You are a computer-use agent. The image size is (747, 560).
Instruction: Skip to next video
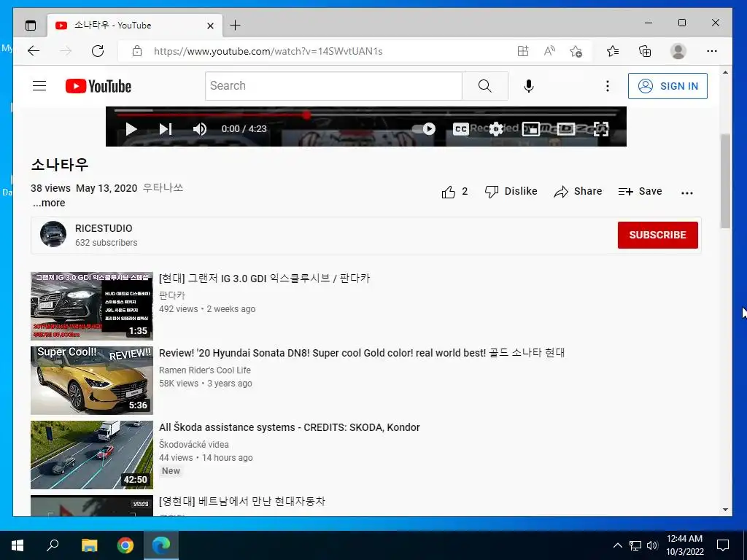[x=166, y=129]
